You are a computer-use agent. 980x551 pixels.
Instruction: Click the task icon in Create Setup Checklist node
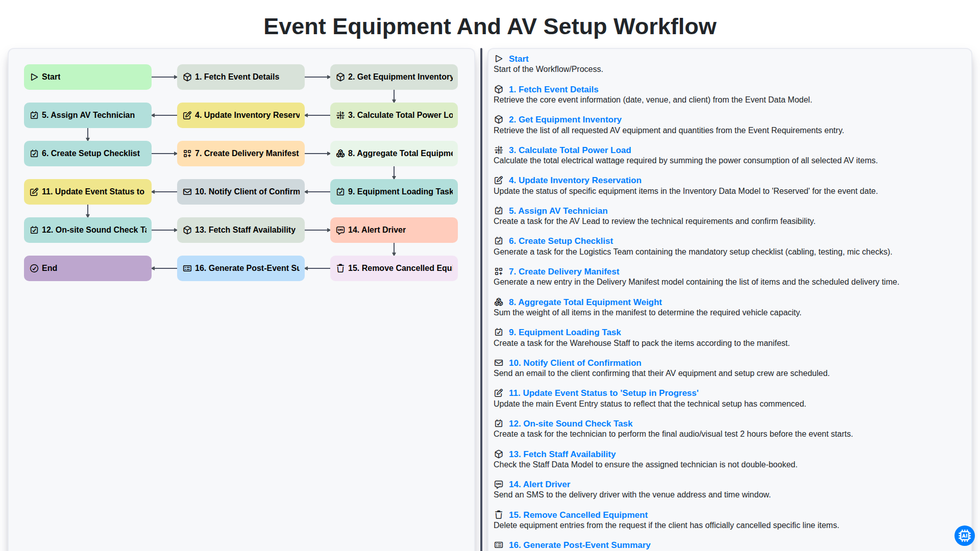34,154
